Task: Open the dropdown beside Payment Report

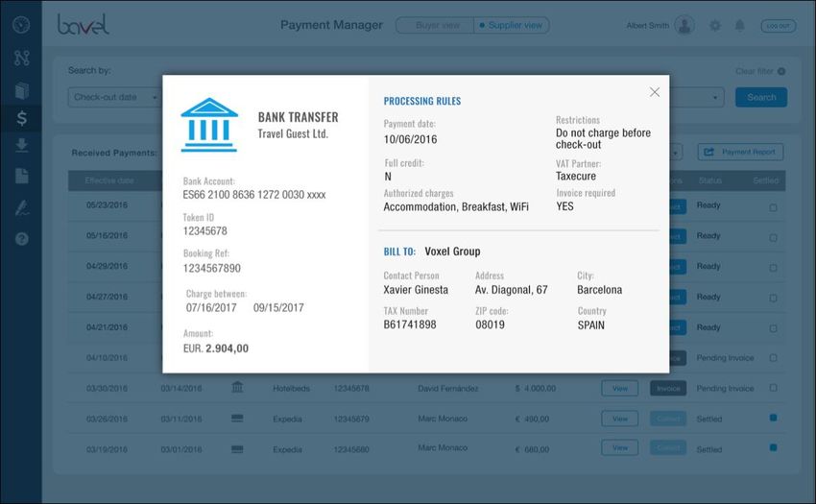Action: pos(676,152)
